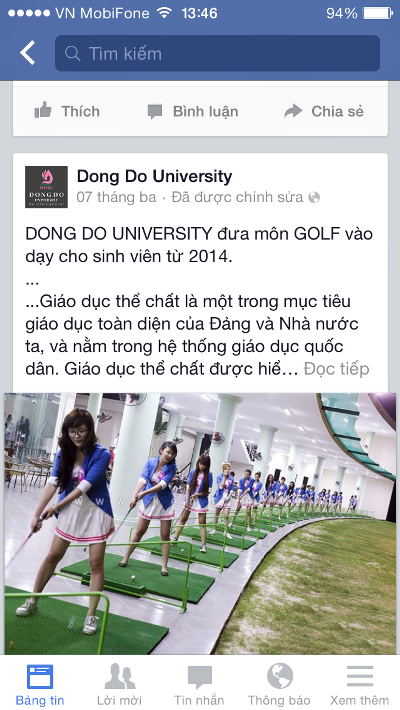This screenshot has width=400, height=710.
Task: Open the 07 tháng ba timestamp
Action: tap(116, 197)
